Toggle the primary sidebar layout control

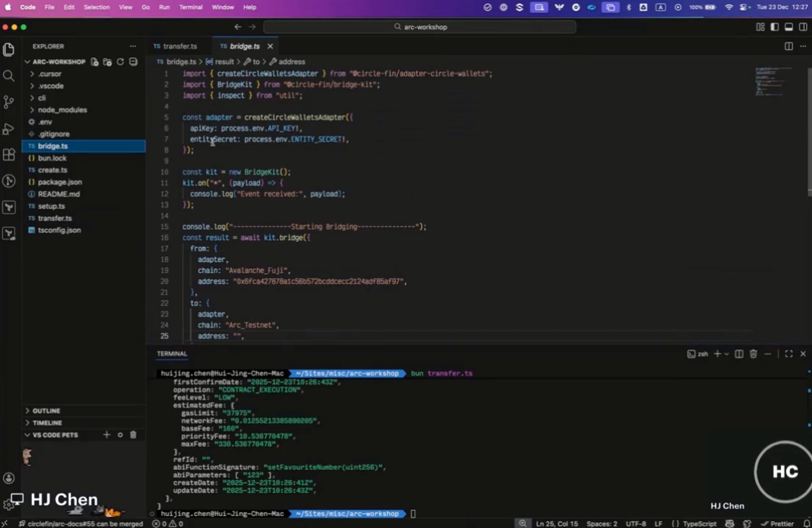775,27
